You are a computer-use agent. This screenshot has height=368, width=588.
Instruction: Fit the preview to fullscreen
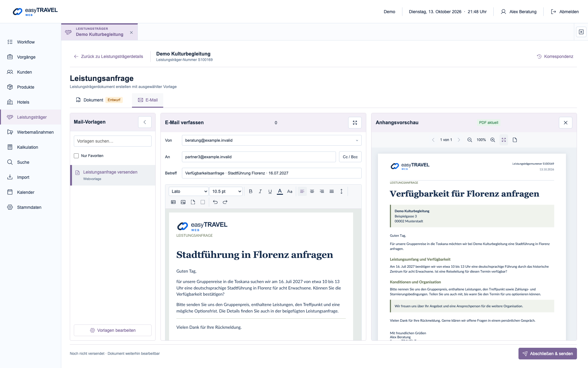pos(504,140)
